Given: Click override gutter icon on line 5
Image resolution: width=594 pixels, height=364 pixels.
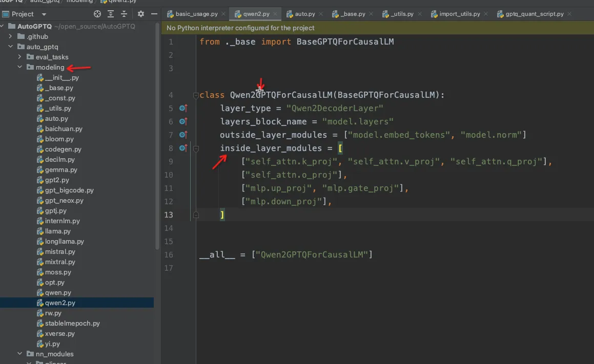Looking at the screenshot, I should click(183, 108).
